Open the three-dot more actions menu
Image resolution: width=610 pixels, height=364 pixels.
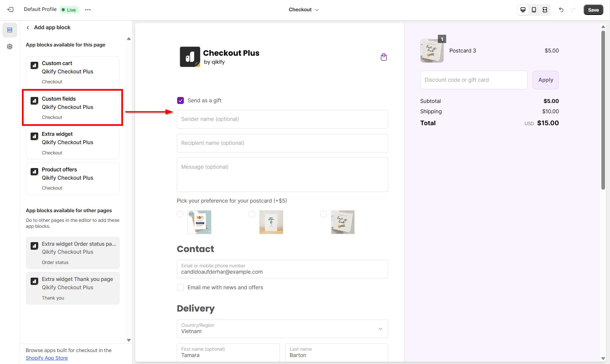(88, 10)
